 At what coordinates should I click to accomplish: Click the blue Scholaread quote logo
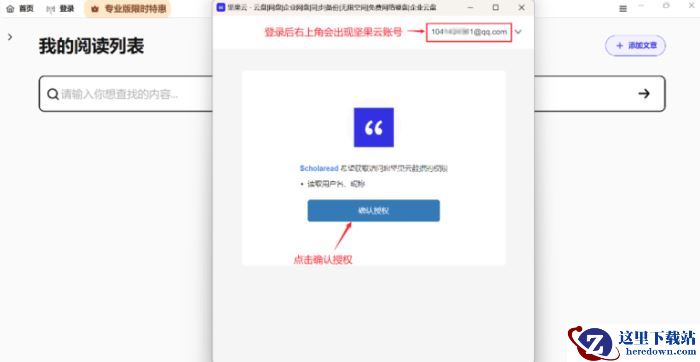[374, 127]
